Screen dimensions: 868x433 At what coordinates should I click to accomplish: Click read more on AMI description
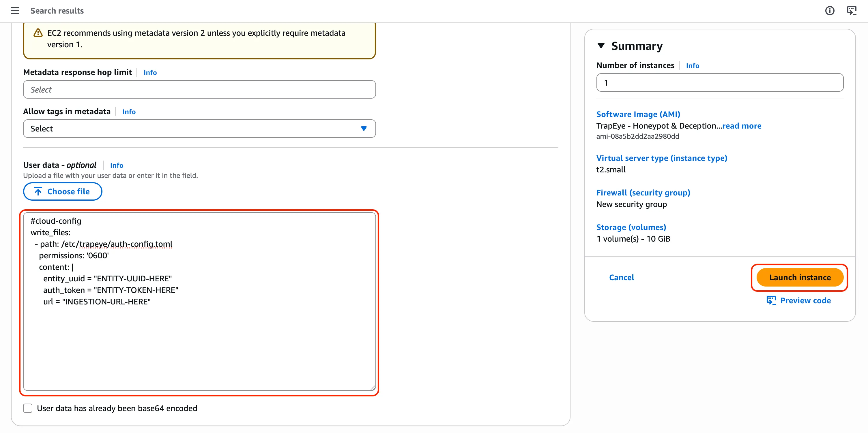(x=742, y=126)
